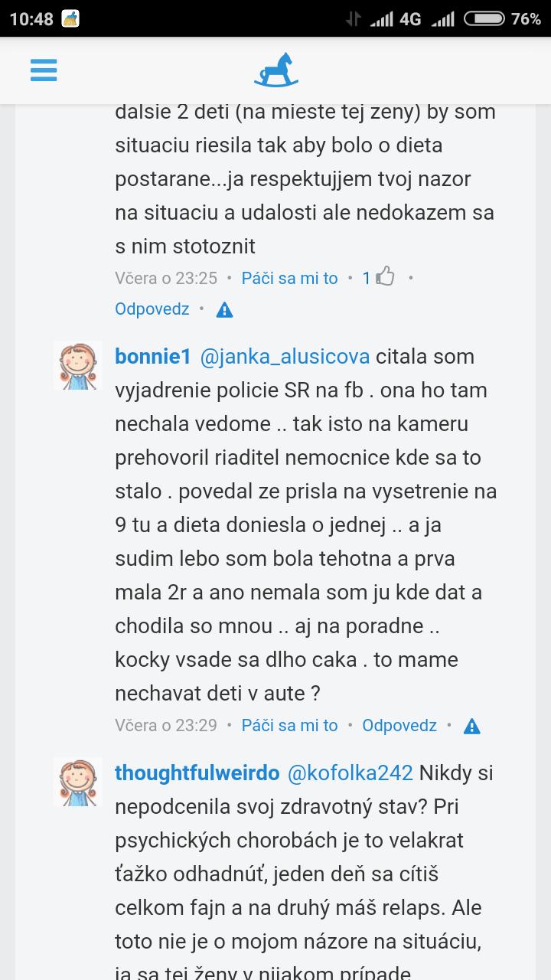Tap thumbs-up icon on first comment
Screen dimensions: 551x980
click(385, 277)
